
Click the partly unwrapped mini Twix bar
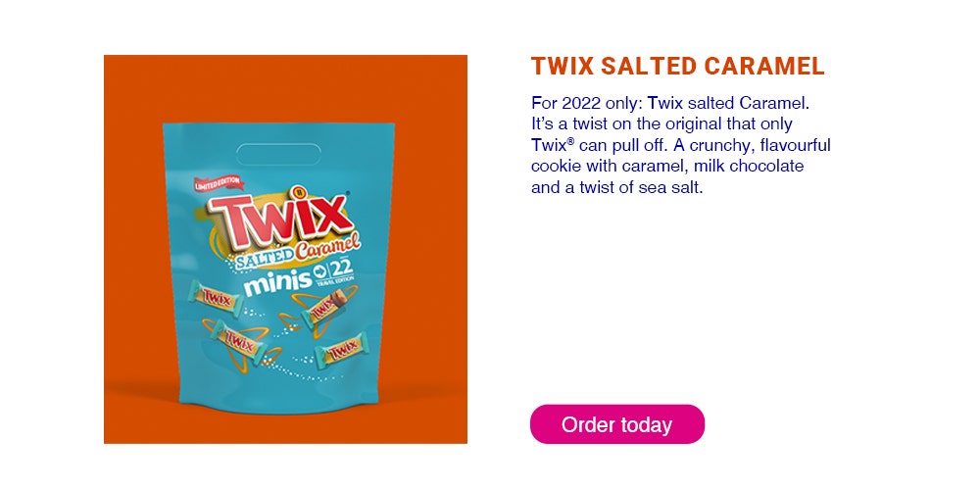point(324,306)
